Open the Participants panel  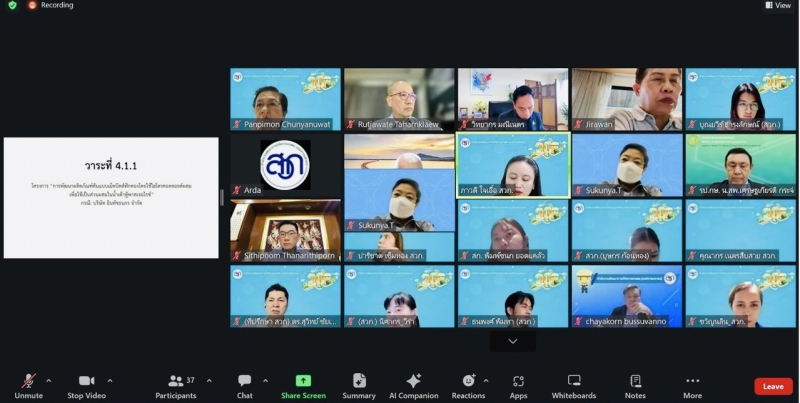(x=176, y=385)
